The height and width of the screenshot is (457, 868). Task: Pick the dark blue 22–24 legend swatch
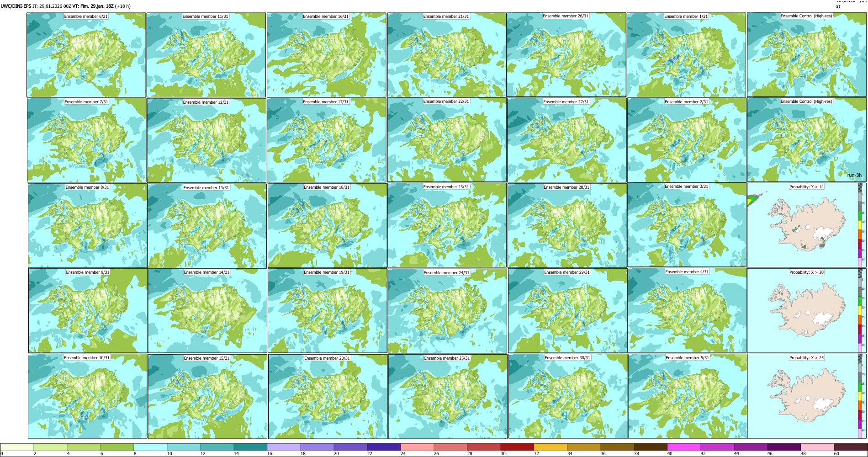[384, 447]
